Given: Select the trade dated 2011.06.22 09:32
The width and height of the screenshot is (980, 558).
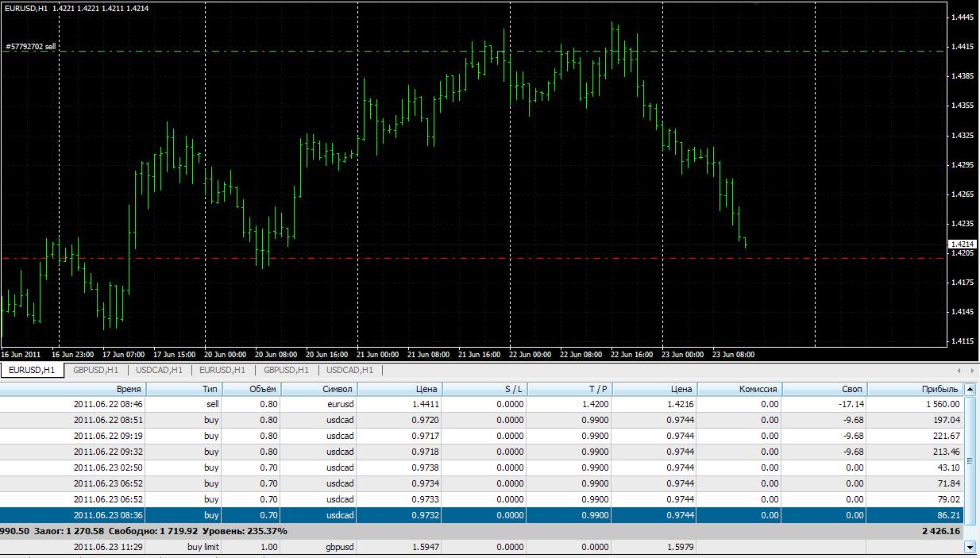Looking at the screenshot, I should (481, 452).
